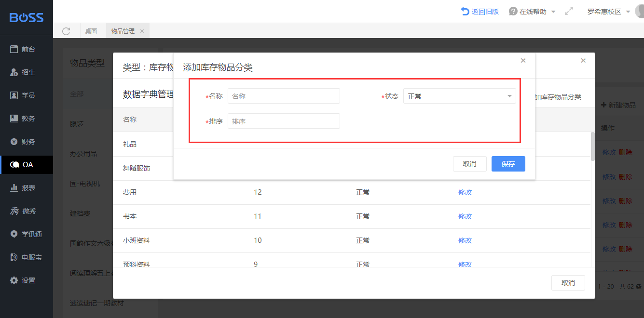Click the dictionary list scrollbar
Image resolution: width=644 pixels, height=318 pixels.
[593, 146]
